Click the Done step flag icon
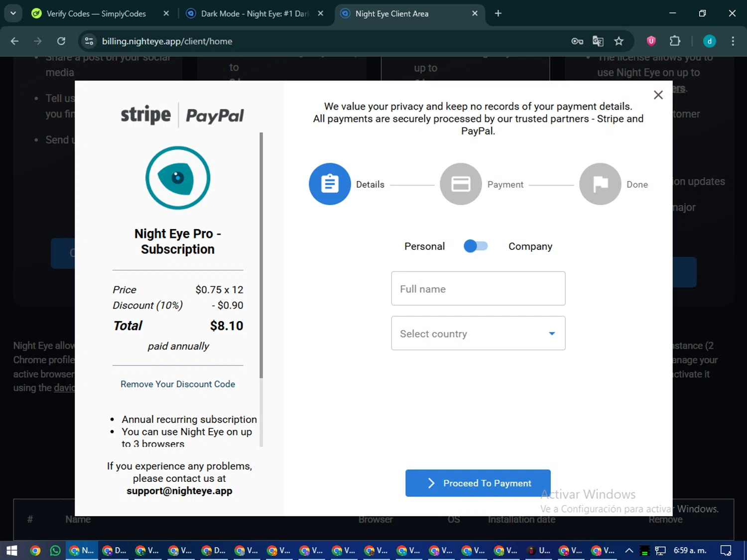 click(600, 184)
